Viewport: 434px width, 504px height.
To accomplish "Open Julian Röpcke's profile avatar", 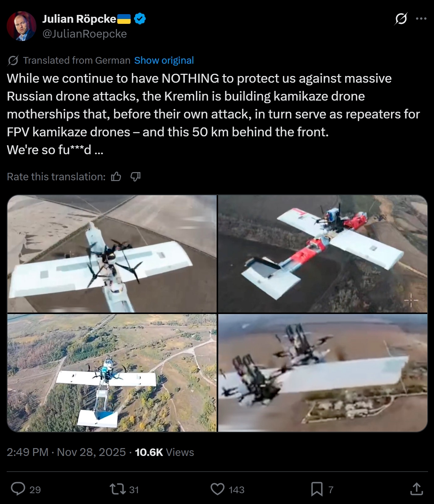I will coord(22,26).
